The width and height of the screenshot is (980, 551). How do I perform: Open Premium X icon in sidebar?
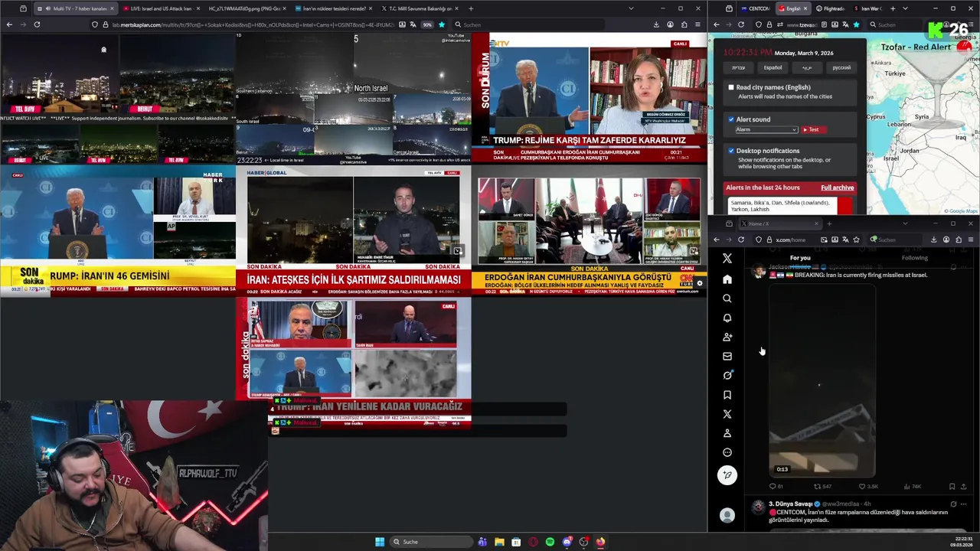click(727, 414)
